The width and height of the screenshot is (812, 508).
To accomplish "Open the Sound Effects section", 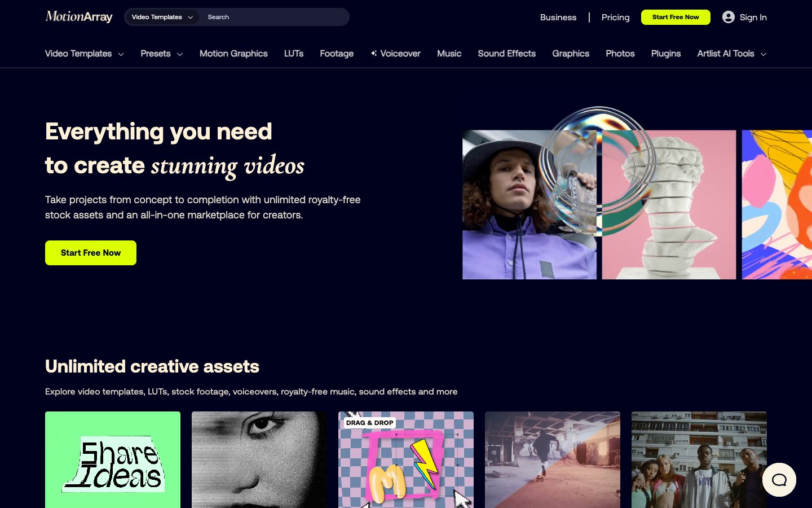I will [x=507, y=54].
